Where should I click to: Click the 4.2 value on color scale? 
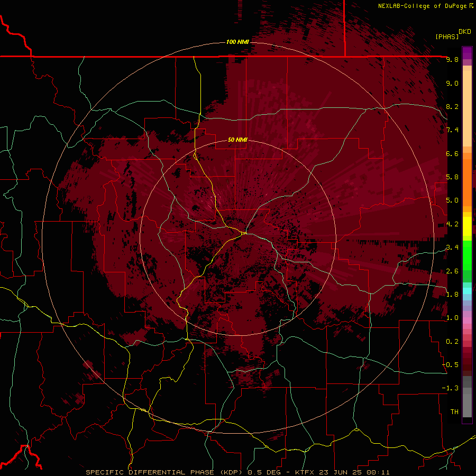[452, 224]
